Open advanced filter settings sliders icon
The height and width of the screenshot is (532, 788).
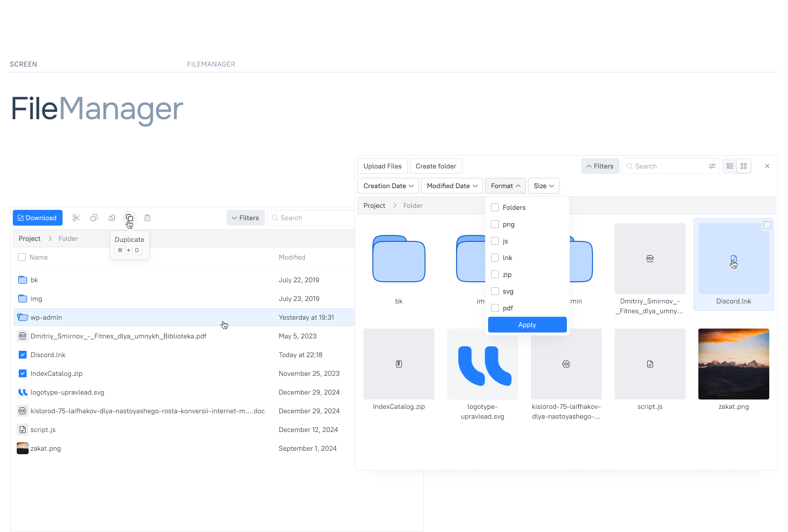tap(712, 166)
